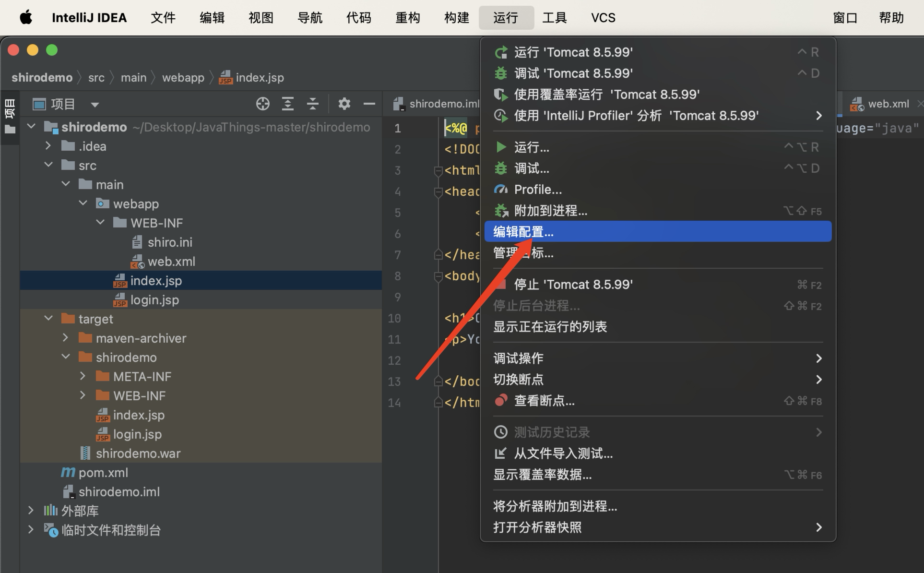Image resolution: width=924 pixels, height=573 pixels.
Task: Click the Run 'Tomcat 8.5.99' rerun icon
Action: [x=501, y=52]
